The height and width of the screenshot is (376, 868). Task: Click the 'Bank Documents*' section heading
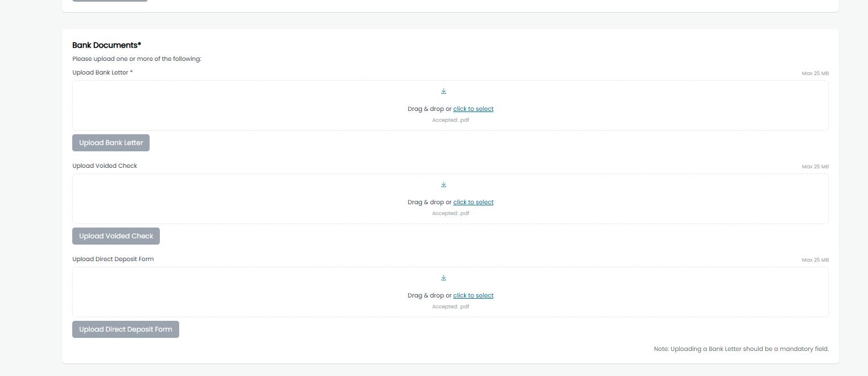click(106, 45)
